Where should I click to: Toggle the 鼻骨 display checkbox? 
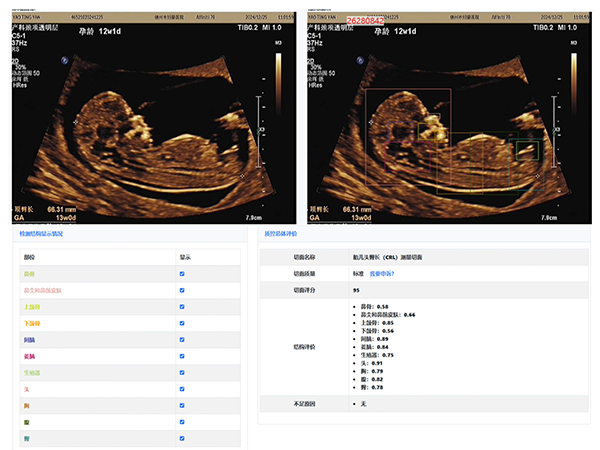coord(181,273)
